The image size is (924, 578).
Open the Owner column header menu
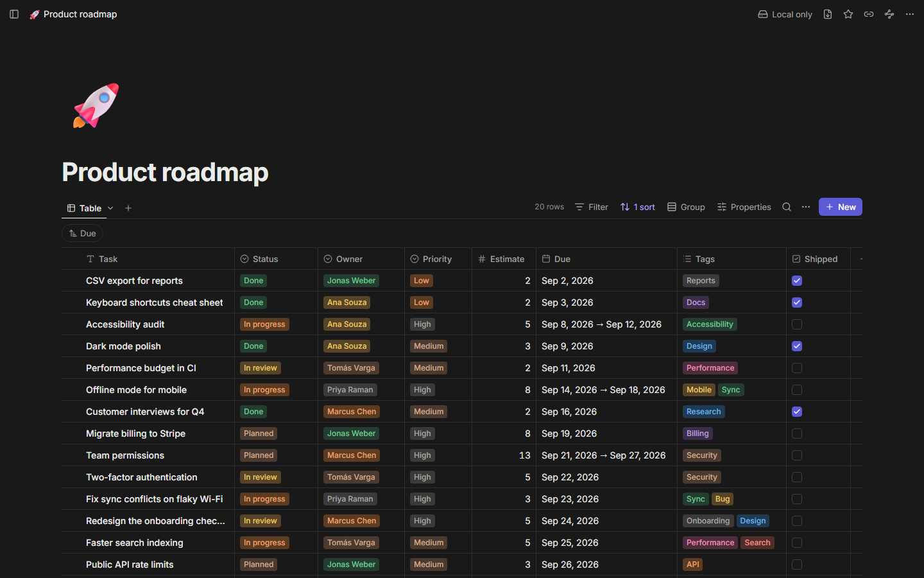(x=361, y=259)
